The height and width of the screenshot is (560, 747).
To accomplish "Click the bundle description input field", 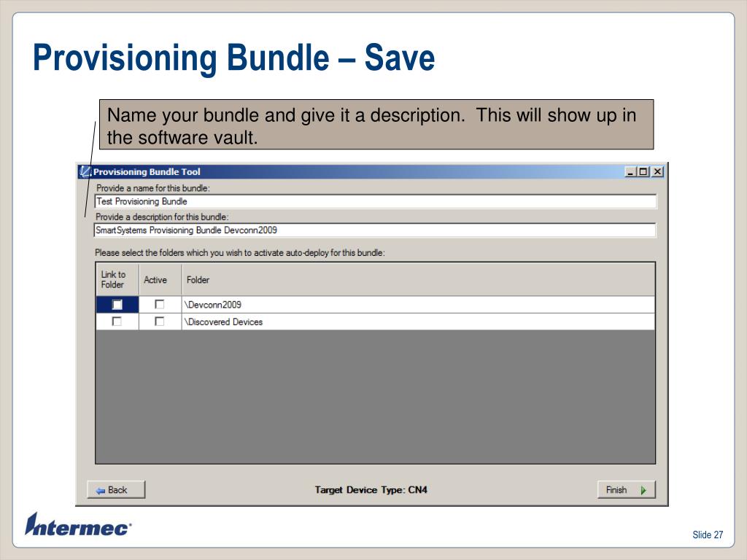I will tap(375, 230).
